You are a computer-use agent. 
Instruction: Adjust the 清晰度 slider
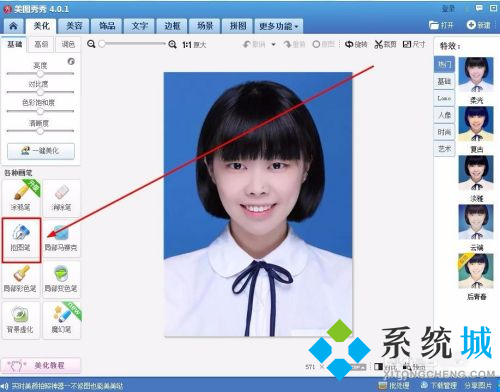40,131
